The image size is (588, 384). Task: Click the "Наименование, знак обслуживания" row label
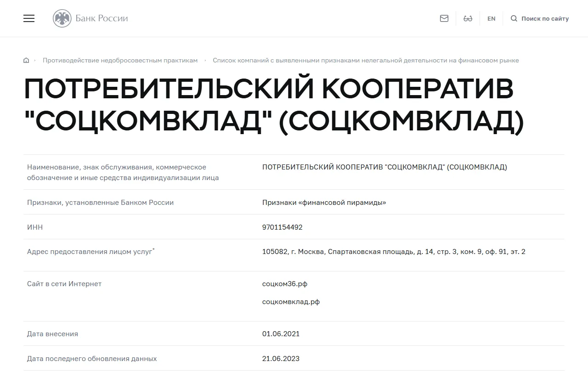click(x=123, y=172)
